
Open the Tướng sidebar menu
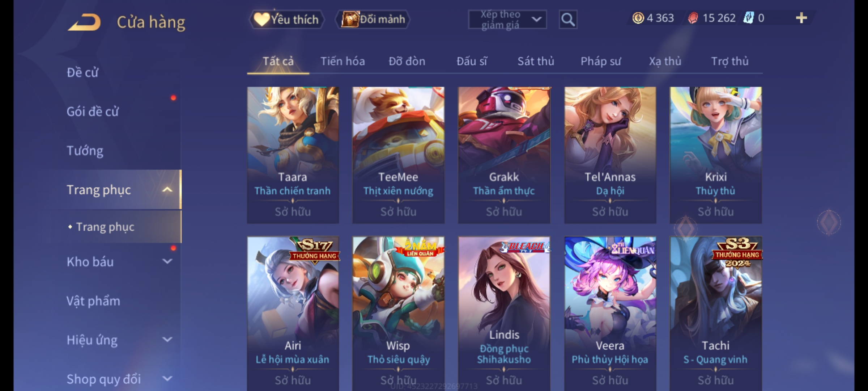85,151
